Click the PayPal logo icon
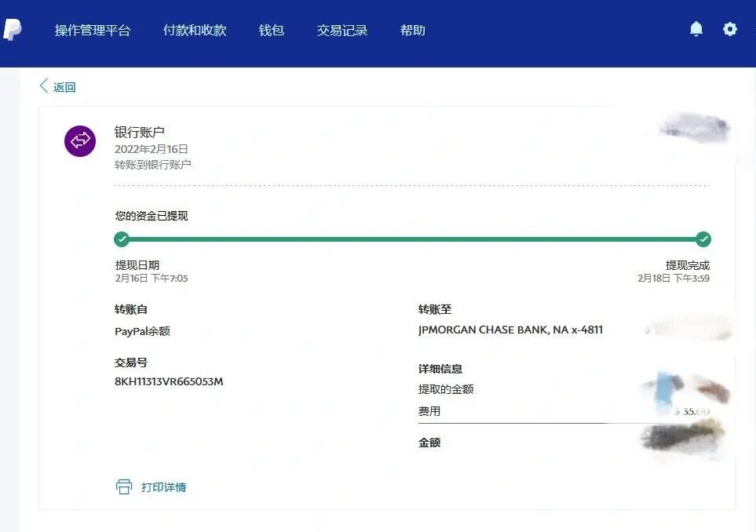Image resolution: width=756 pixels, height=532 pixels. coord(12,30)
